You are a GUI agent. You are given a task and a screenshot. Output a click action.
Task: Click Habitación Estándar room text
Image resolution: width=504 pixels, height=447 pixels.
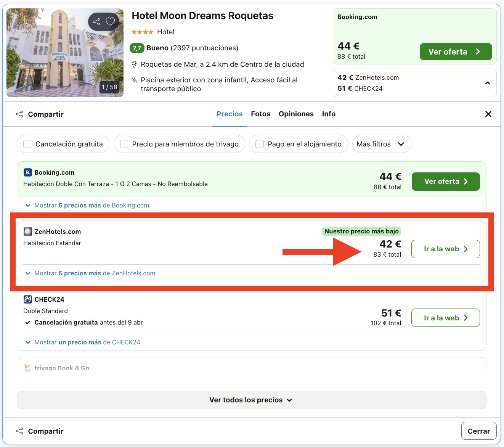52,243
